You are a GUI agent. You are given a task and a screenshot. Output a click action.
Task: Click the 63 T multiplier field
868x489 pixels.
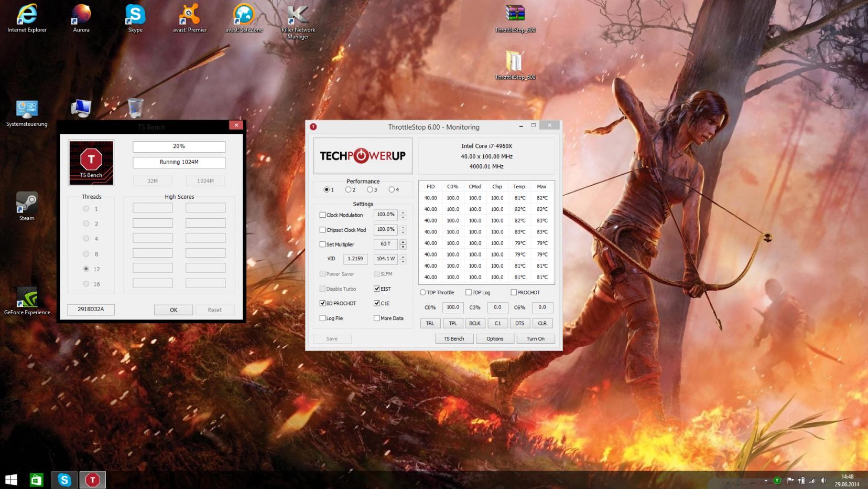click(x=386, y=244)
